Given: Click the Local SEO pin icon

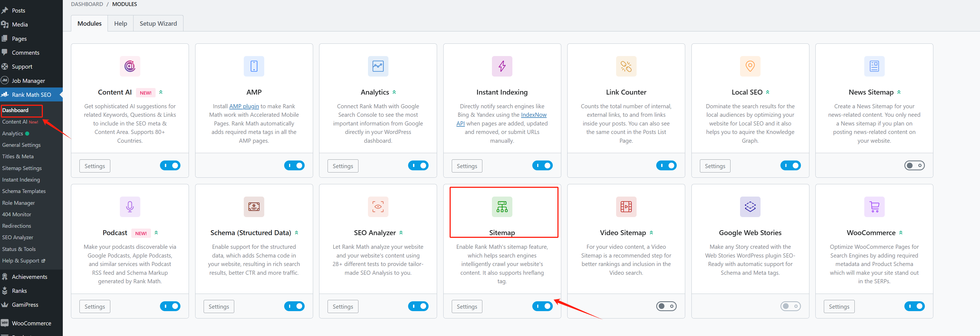Looking at the screenshot, I should 750,66.
